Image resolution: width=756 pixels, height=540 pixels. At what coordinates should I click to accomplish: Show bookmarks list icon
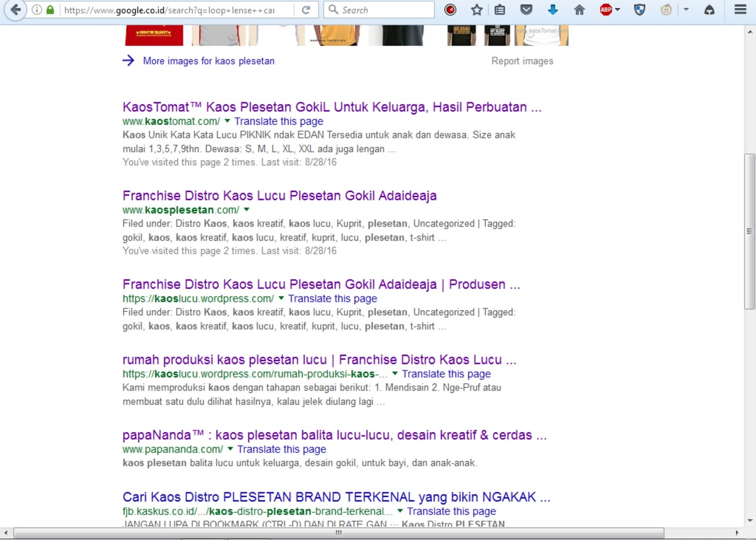[x=500, y=9]
